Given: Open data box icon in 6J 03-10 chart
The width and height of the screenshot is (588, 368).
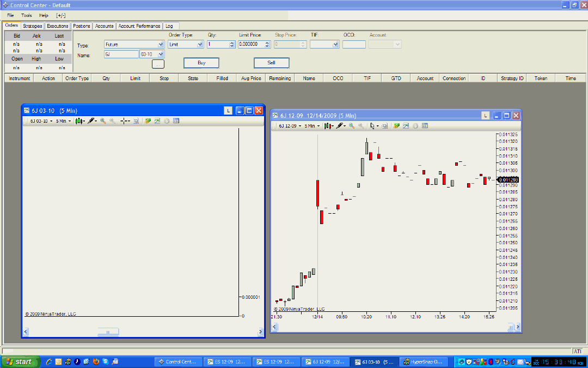Looking at the screenshot, I should (x=176, y=121).
